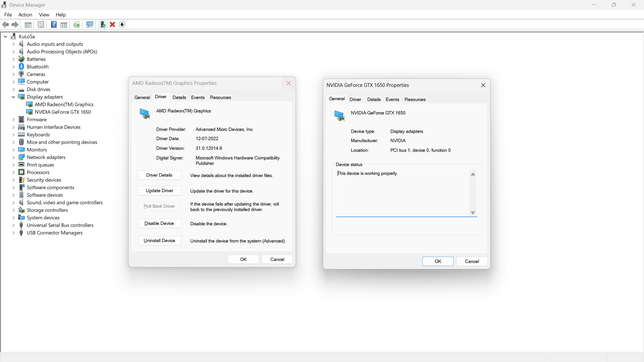Expand the Network adapters category
Screen dimensions: 644x362
(x=13, y=157)
